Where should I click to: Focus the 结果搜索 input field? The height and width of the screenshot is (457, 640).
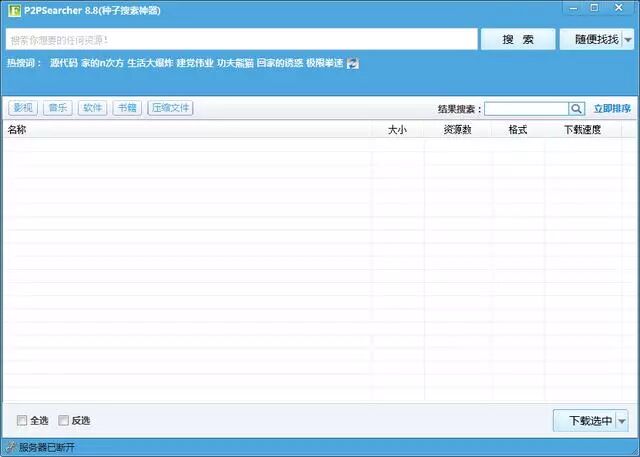527,109
